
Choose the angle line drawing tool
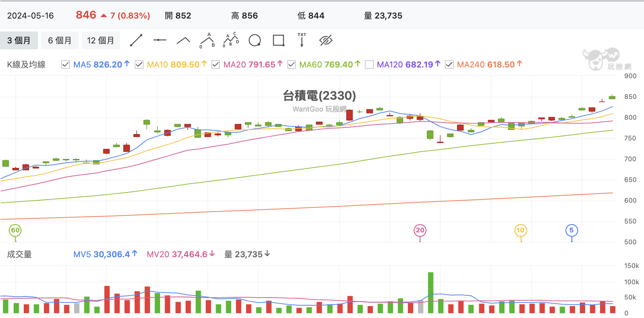click(x=183, y=40)
